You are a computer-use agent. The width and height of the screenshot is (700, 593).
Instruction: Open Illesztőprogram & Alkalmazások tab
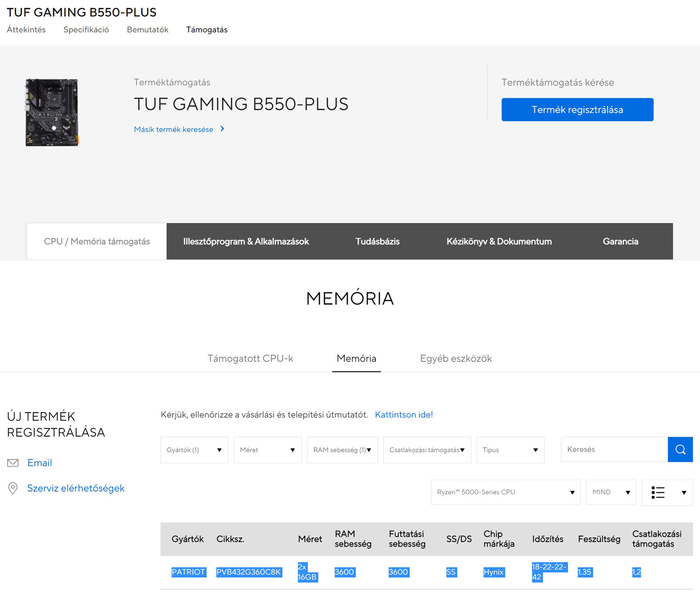tap(246, 241)
